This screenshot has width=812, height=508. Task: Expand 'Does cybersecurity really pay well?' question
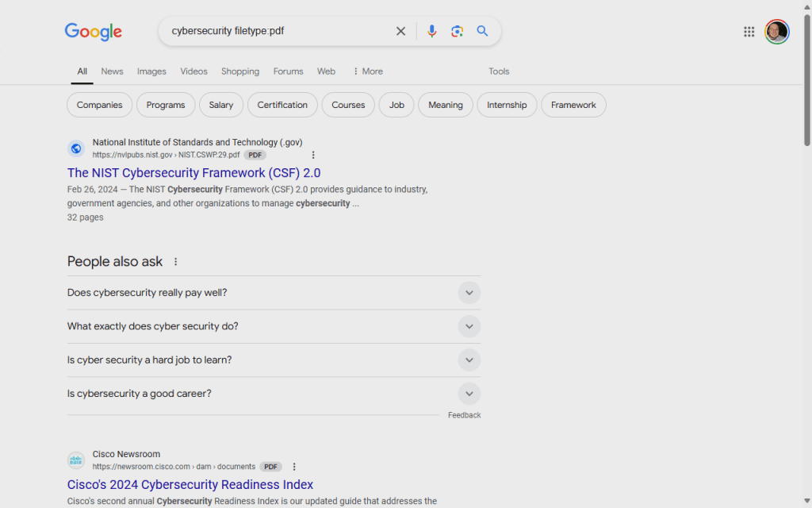[x=469, y=293]
